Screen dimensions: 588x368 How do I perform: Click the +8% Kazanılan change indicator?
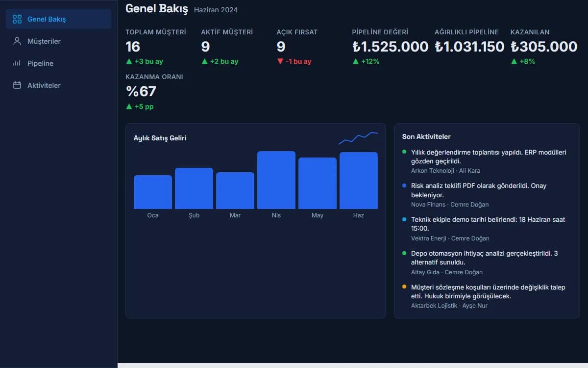point(523,61)
